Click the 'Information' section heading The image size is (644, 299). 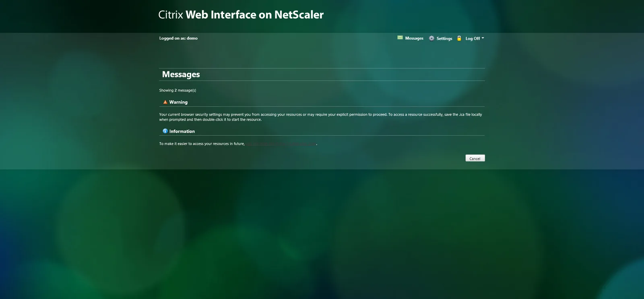click(182, 131)
